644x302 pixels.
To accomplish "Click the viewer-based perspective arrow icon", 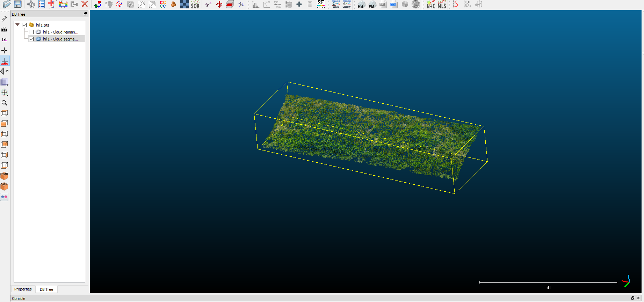I will 5,71.
